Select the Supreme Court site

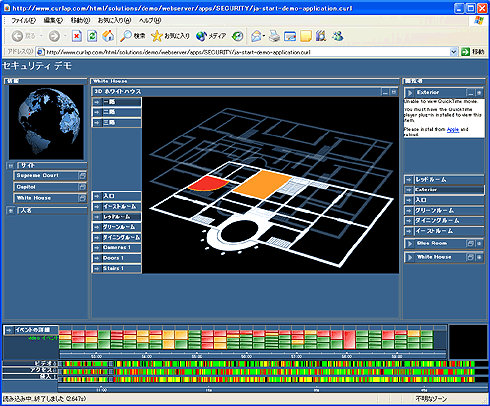[46, 175]
